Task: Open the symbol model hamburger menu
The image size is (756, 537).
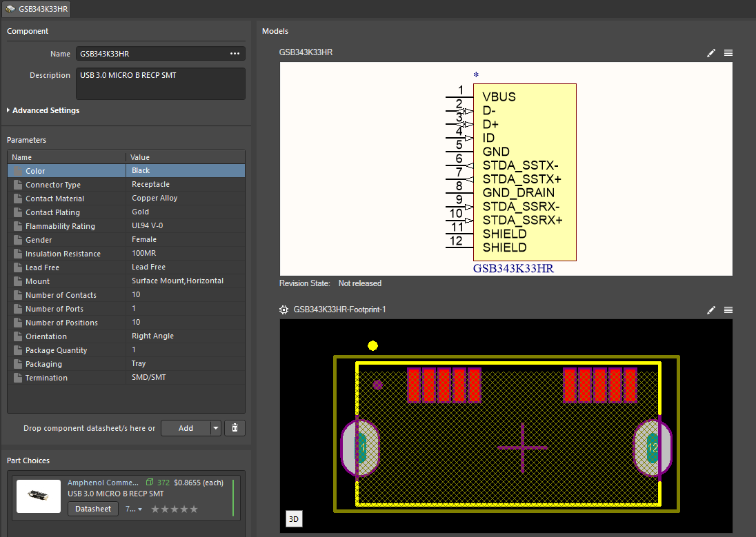Action: 728,52
